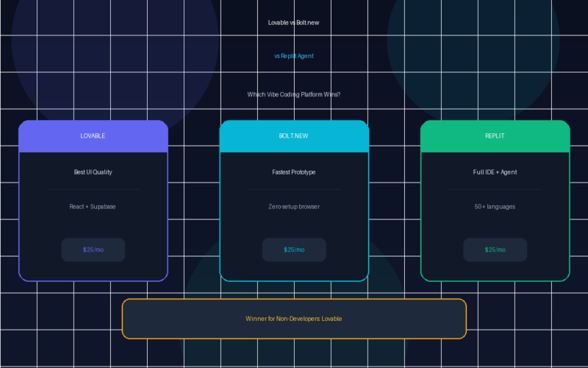This screenshot has width=588, height=368.
Task: Click the $25/mo price button on Bolt.new card
Action: click(294, 250)
